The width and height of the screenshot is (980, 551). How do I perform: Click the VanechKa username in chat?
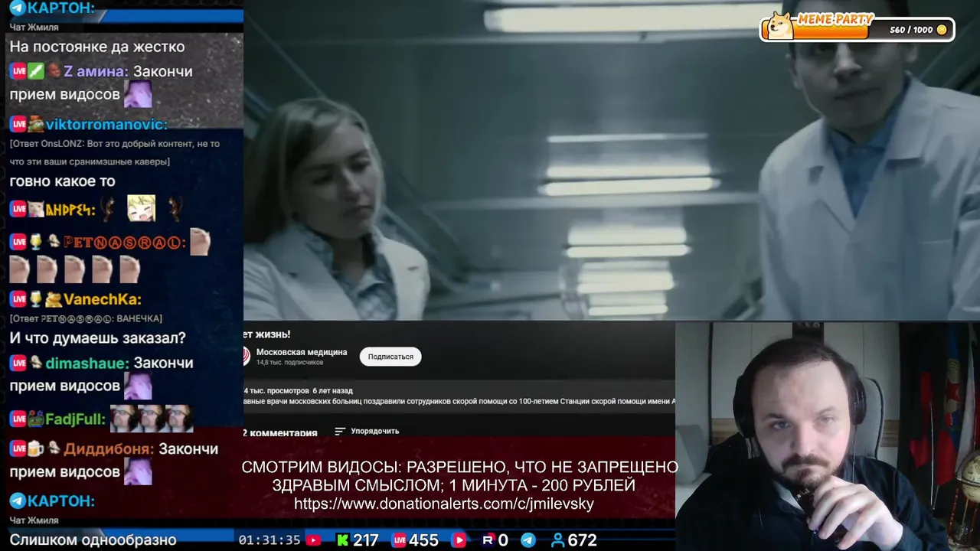point(103,299)
